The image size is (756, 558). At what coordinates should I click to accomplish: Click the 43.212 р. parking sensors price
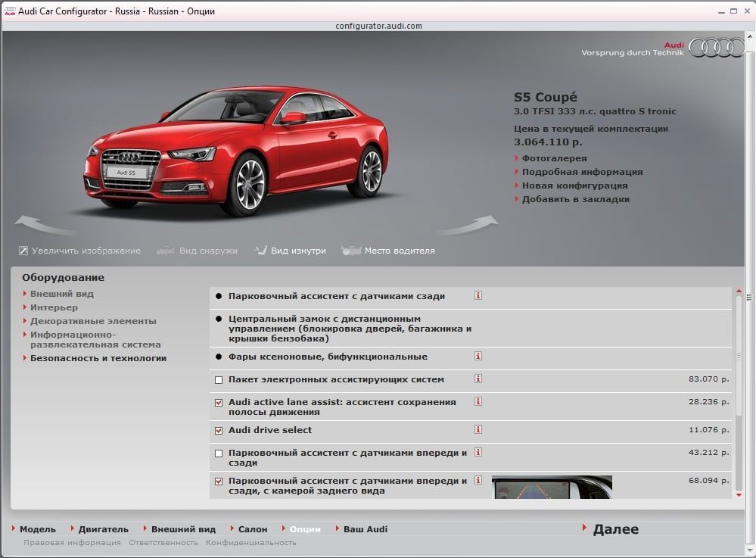click(709, 452)
